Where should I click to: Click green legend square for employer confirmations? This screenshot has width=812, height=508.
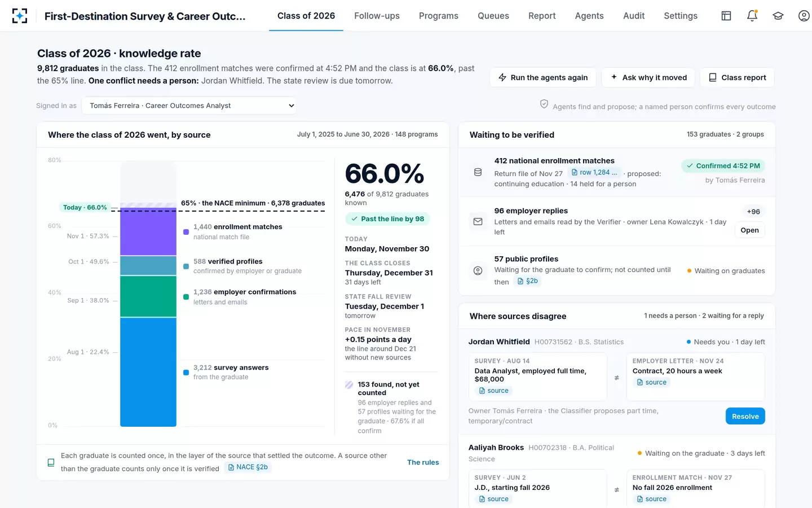click(186, 297)
